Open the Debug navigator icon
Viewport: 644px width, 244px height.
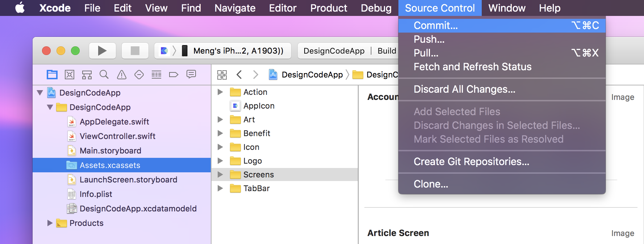point(156,75)
